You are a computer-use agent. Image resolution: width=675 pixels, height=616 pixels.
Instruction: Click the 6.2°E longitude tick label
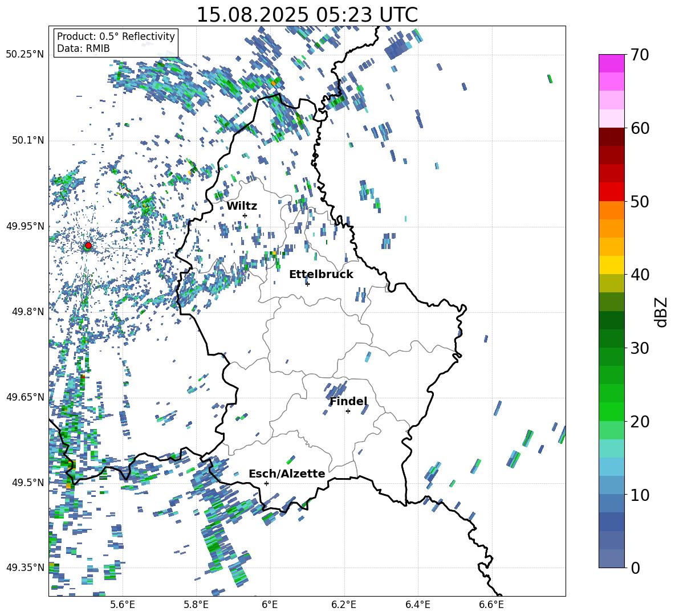344,605
